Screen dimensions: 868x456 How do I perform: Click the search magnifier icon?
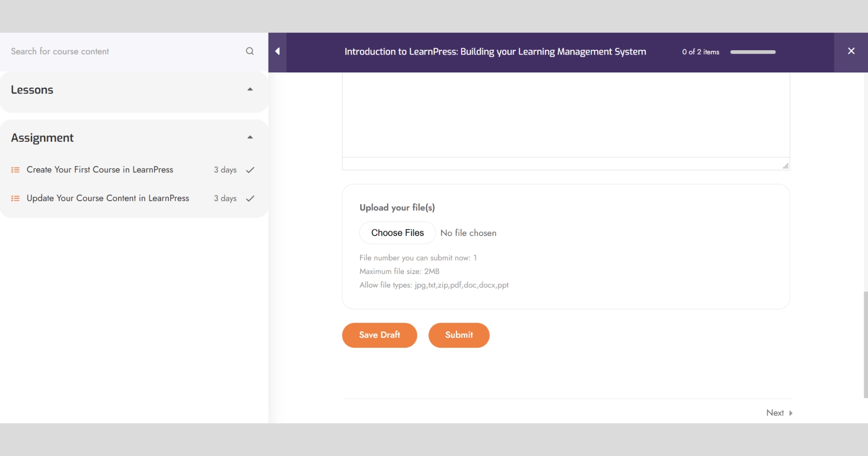(250, 51)
